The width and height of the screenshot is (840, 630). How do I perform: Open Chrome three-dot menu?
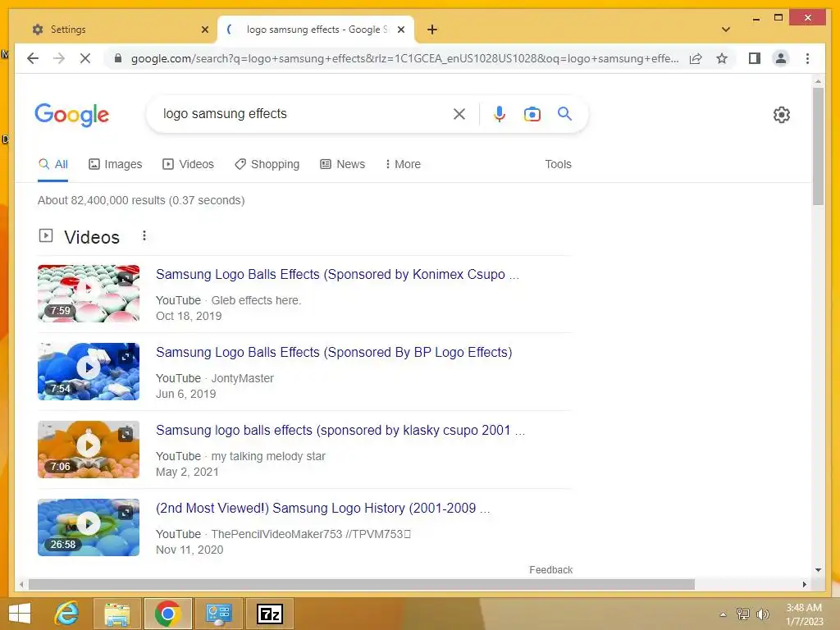(807, 58)
